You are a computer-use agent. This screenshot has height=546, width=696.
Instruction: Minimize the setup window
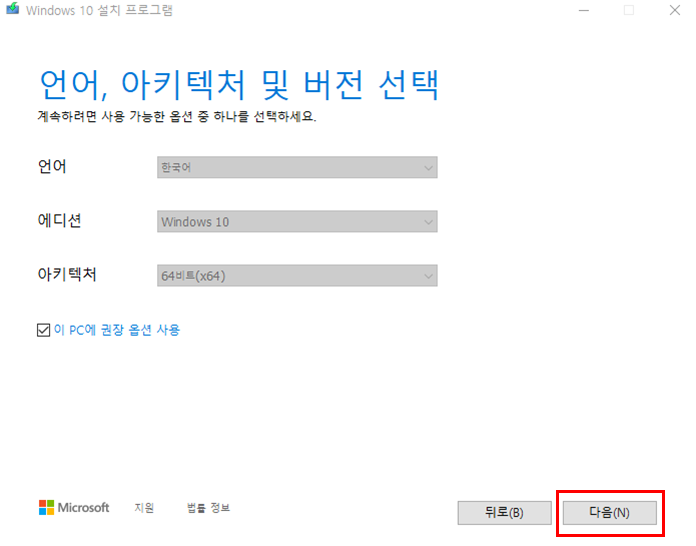[584, 10]
